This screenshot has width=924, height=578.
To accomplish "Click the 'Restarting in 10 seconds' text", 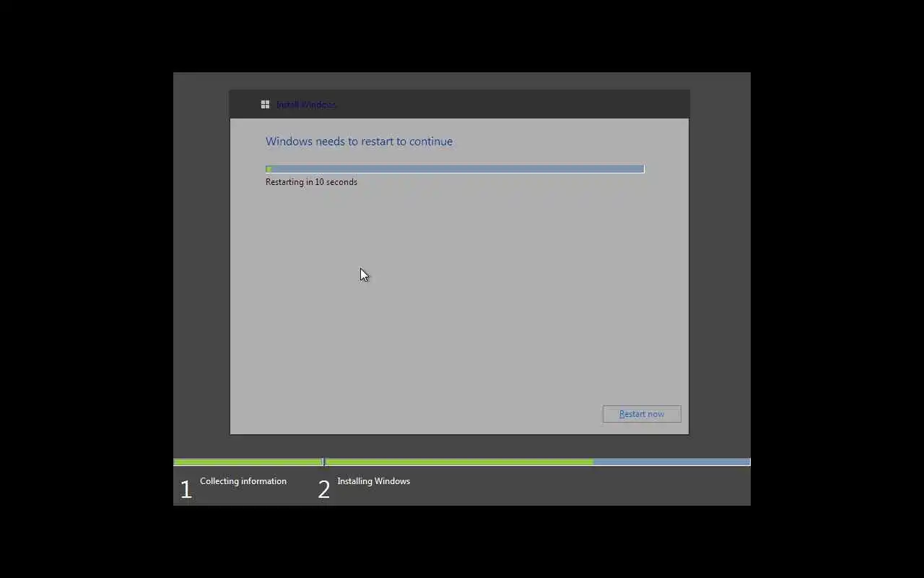I will 311,182.
